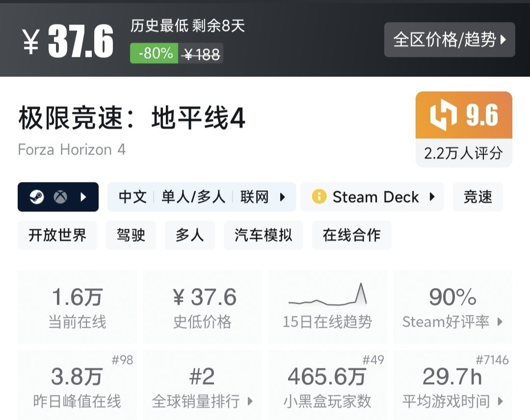Tap the 2.2万人评分 rating count
This screenshot has height=420, width=530.
(x=464, y=153)
